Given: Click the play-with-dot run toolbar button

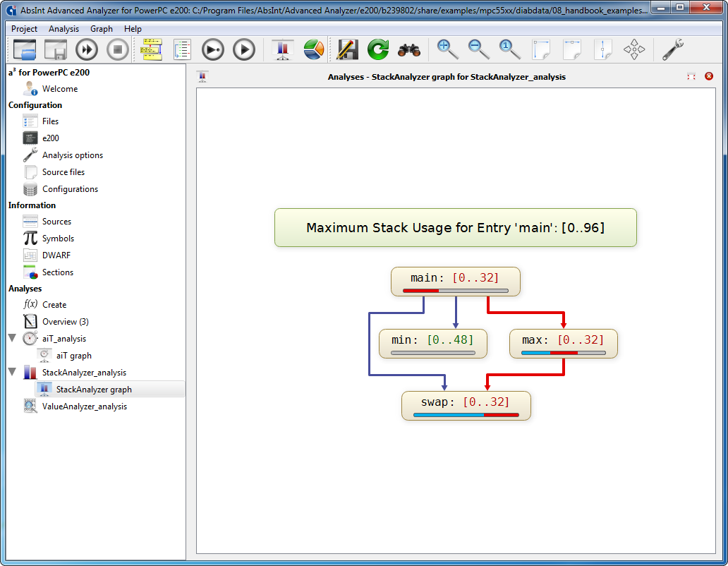Looking at the screenshot, I should pyautogui.click(x=213, y=49).
